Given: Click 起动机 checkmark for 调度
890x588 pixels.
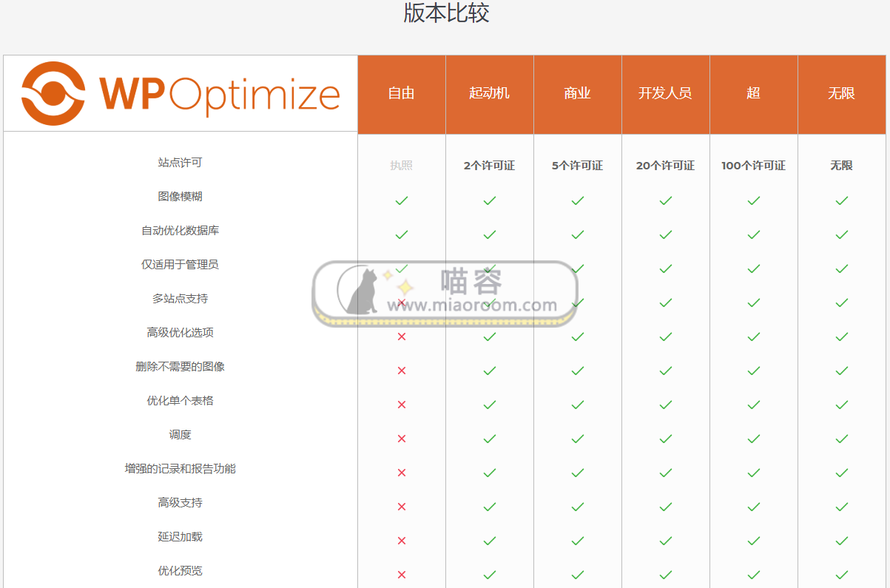Looking at the screenshot, I should [490, 439].
